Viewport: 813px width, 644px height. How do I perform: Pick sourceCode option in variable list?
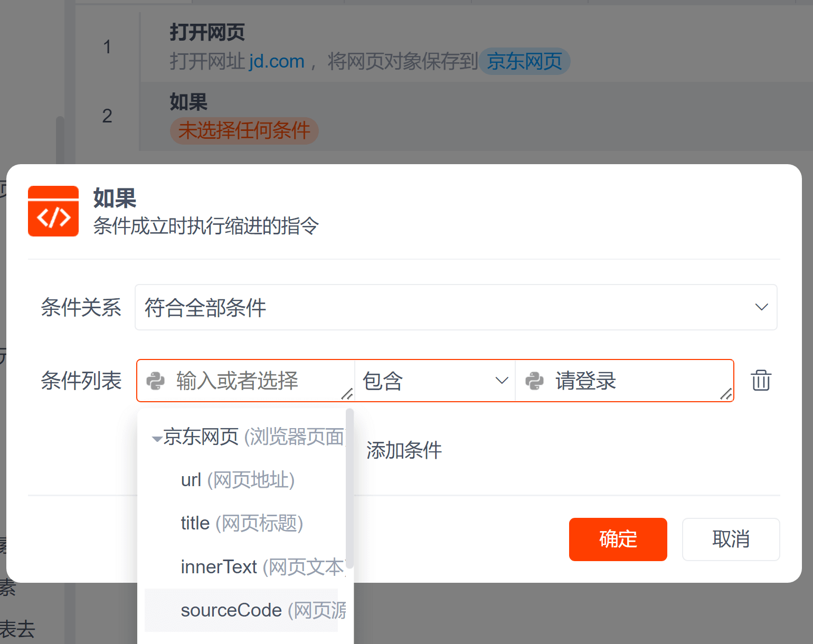[262, 610]
